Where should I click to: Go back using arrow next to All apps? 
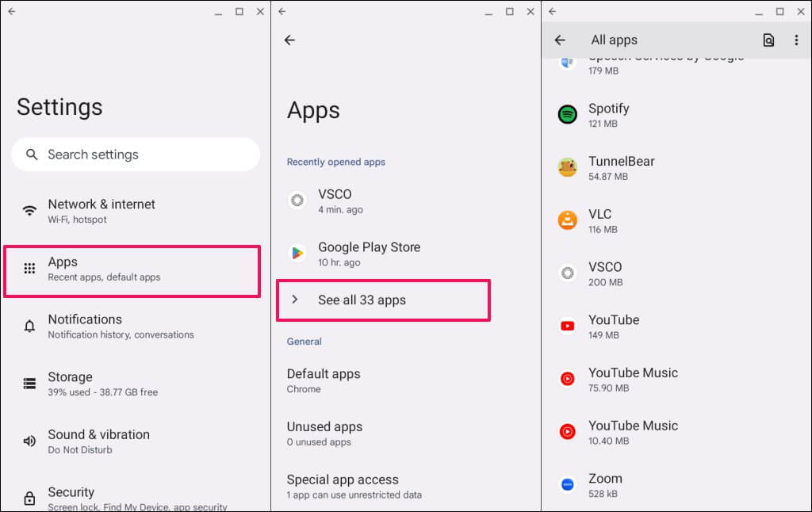560,40
